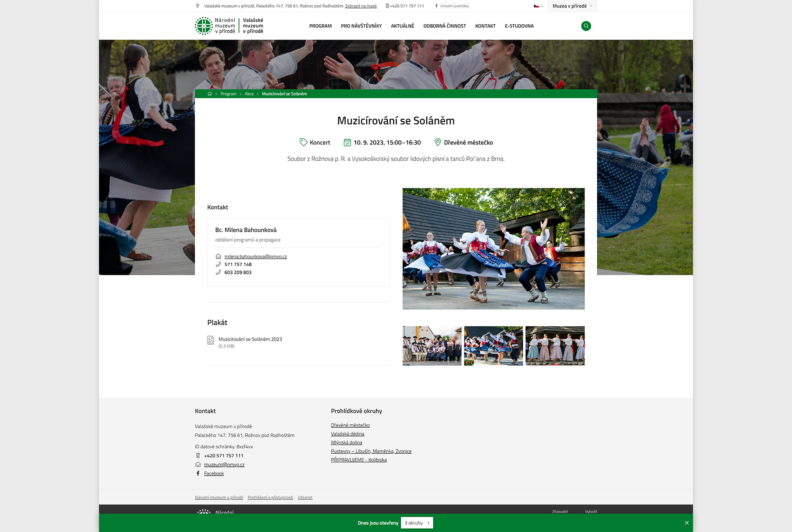Expand the Muzea v přírodě dropdown
The height and width of the screenshot is (532, 792).
(573, 6)
